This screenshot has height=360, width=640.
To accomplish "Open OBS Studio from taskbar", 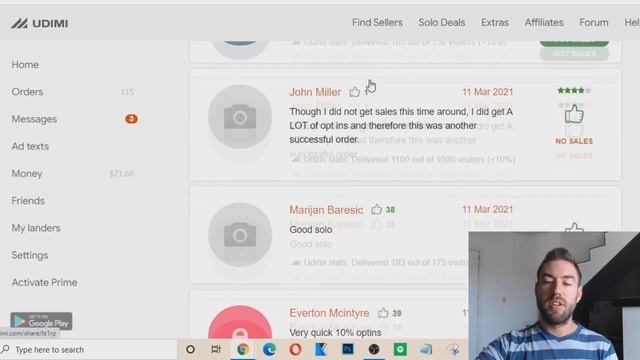I will tap(374, 349).
